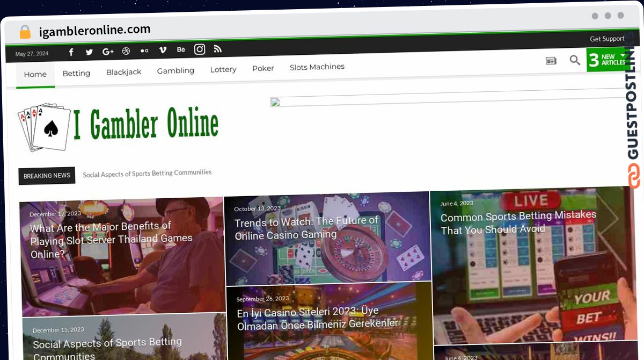Screen dimensions: 644x360
Task: Click the December 17, 2023 post date
Action: coord(55,214)
